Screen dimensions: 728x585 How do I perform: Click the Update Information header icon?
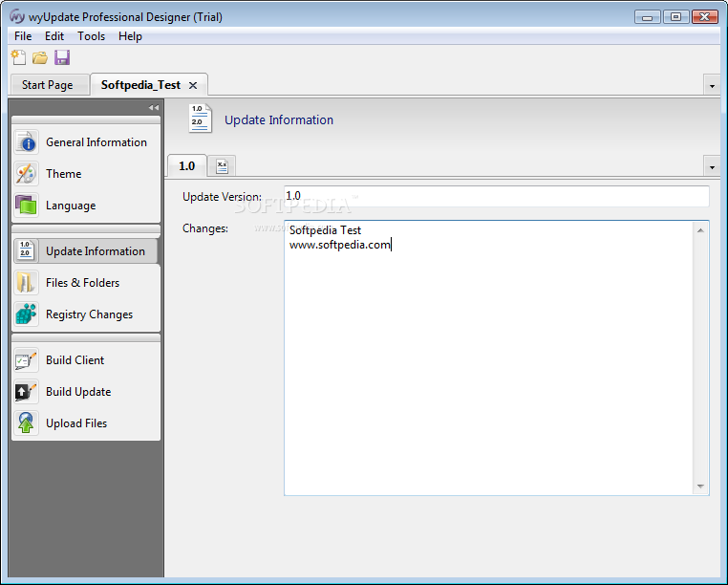pos(200,119)
